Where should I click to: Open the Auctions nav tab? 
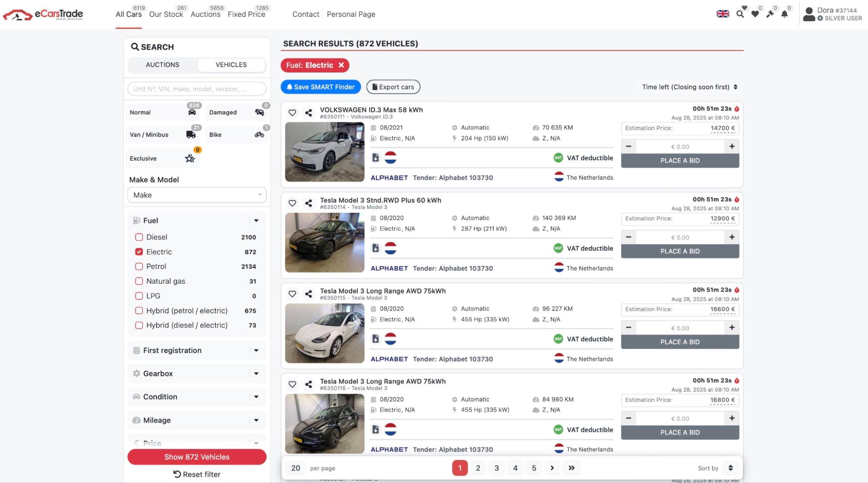[205, 14]
